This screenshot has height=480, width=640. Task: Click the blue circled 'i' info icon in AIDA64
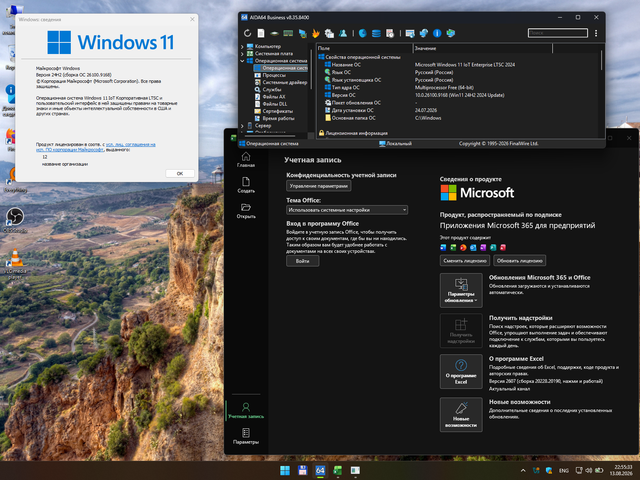(x=437, y=33)
